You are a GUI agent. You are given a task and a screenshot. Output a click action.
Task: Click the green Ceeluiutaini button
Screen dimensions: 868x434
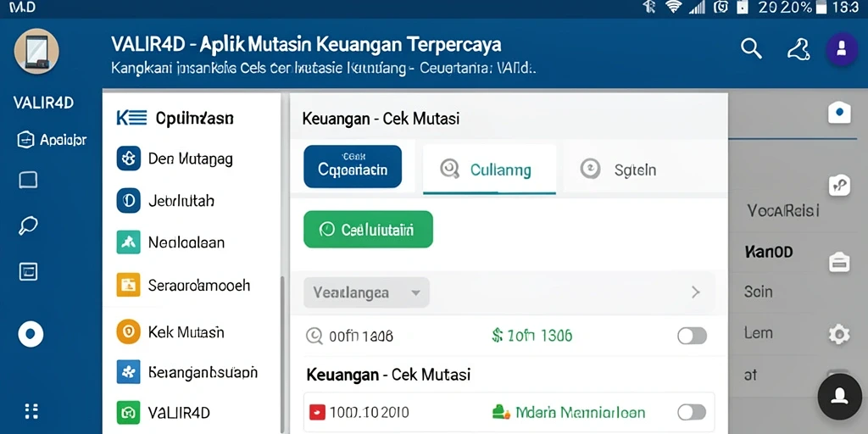[368, 229]
